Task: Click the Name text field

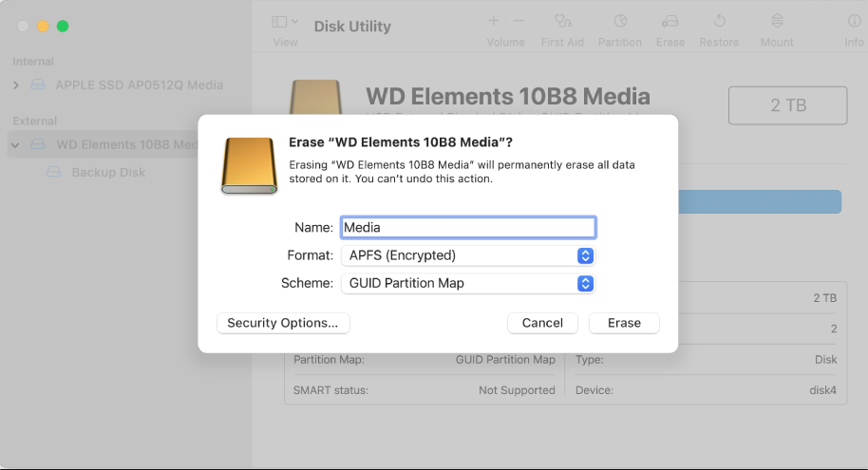Action: click(467, 228)
